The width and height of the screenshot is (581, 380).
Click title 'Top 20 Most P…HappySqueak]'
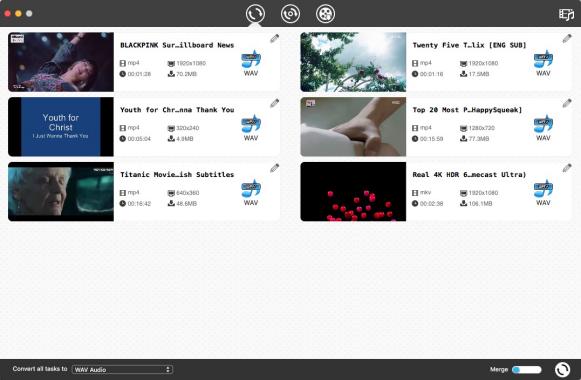pos(467,110)
